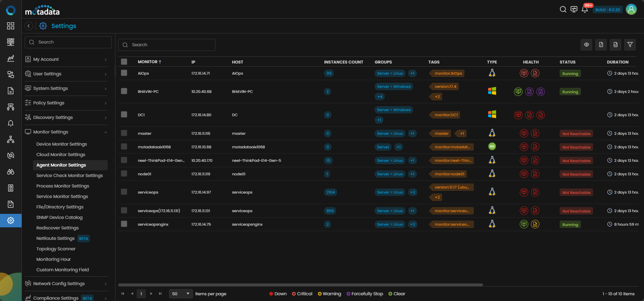Expand +4 more groups for BHAVIN-PC
The image size is (644, 301).
point(380,97)
